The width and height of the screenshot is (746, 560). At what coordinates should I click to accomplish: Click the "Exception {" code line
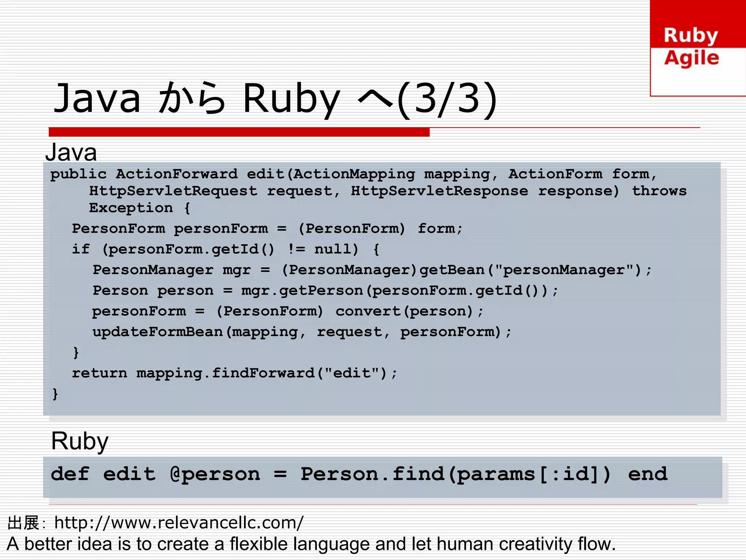tap(140, 208)
